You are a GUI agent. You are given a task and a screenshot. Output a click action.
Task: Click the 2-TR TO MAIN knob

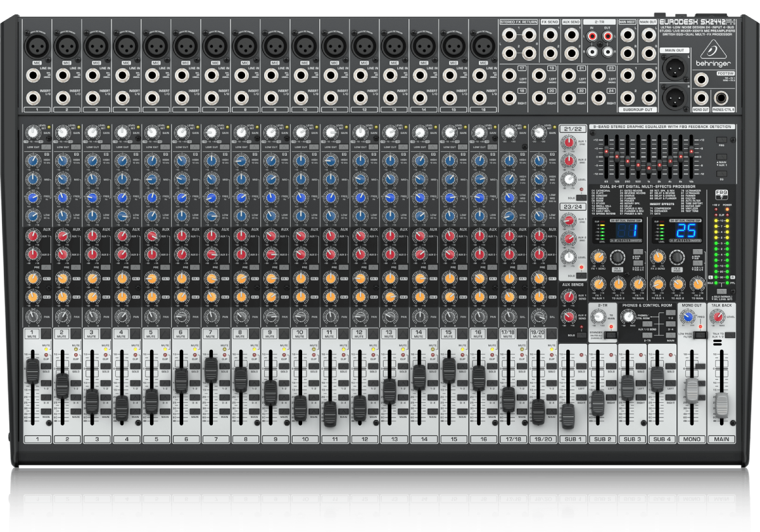[600, 316]
